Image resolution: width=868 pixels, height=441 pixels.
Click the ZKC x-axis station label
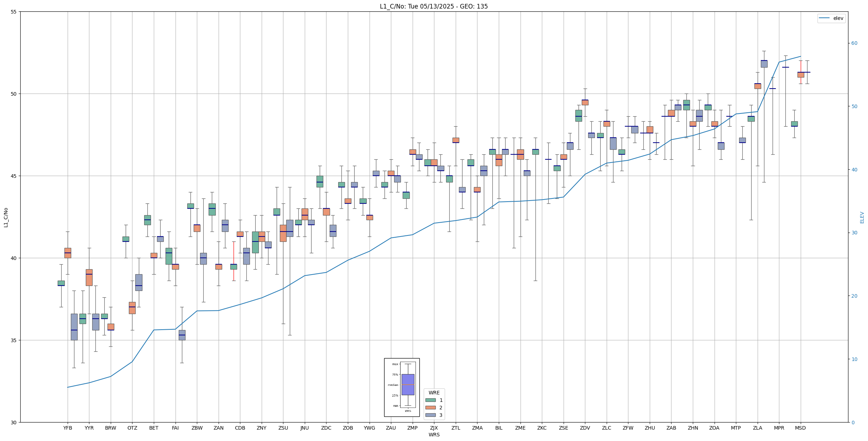click(542, 428)
